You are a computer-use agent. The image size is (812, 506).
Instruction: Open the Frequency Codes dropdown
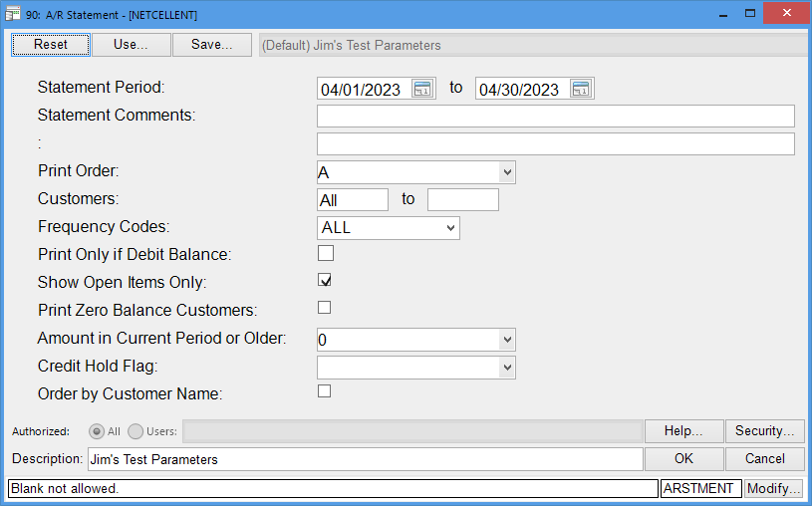coord(451,228)
